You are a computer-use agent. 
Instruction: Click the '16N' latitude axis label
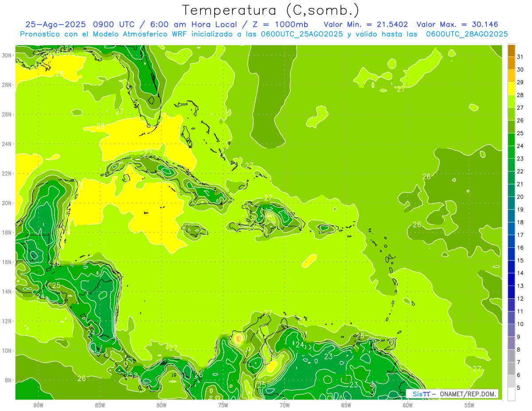[7, 262]
